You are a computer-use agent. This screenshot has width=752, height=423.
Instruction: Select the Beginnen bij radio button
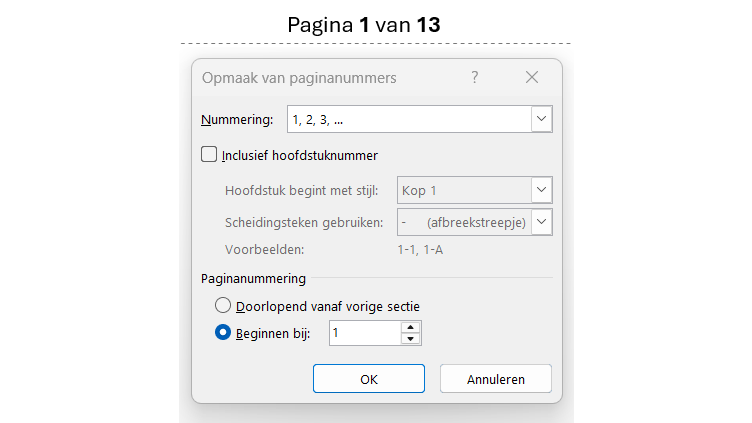224,333
